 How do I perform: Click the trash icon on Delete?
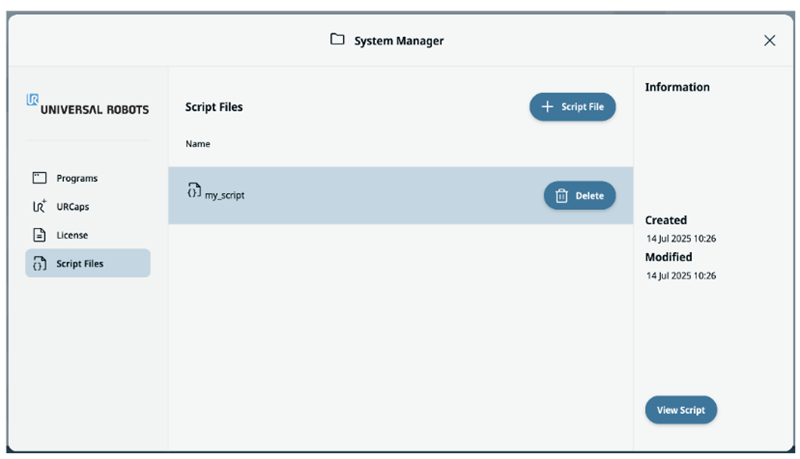[561, 196]
